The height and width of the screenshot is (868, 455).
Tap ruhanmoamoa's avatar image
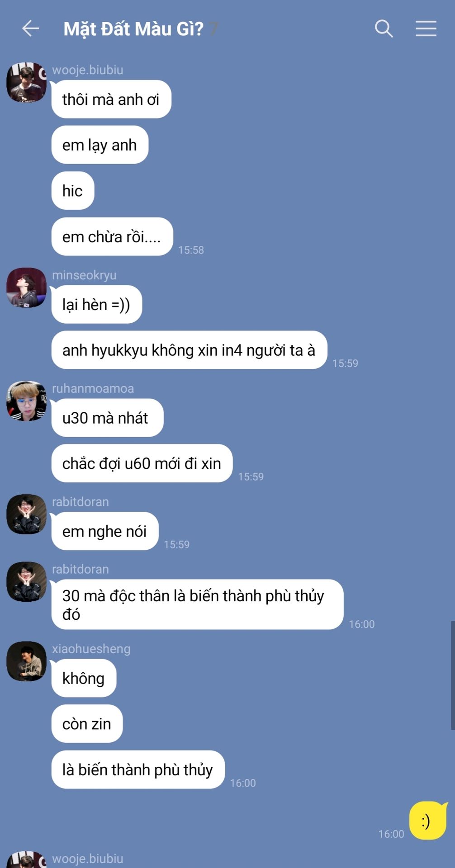26,401
